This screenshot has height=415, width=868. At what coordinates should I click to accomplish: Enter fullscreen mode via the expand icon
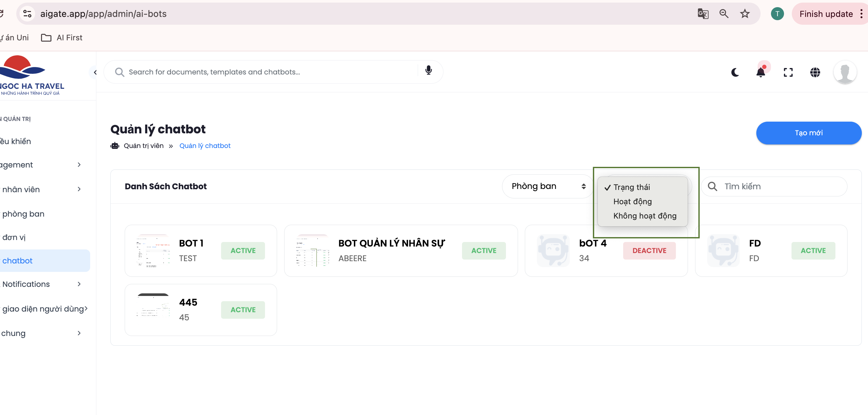pos(788,72)
